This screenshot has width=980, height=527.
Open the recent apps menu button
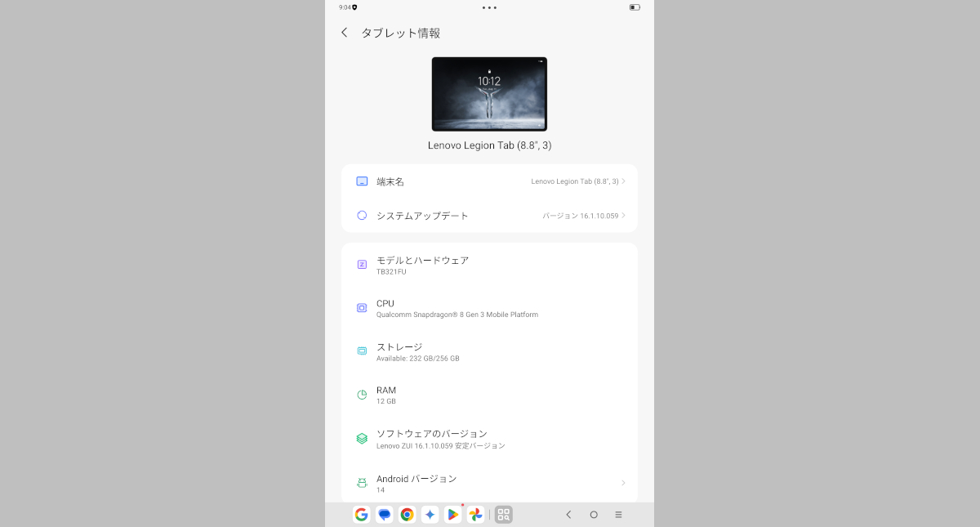coord(618,515)
